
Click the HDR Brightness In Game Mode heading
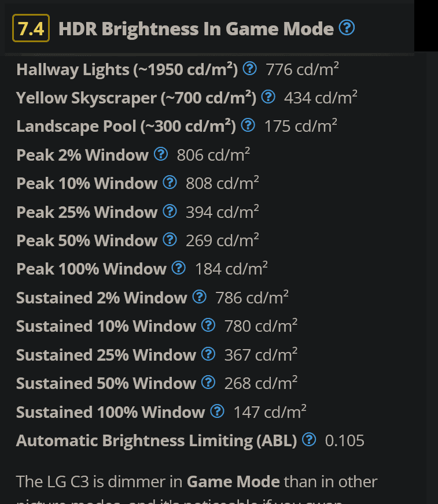[196, 28]
